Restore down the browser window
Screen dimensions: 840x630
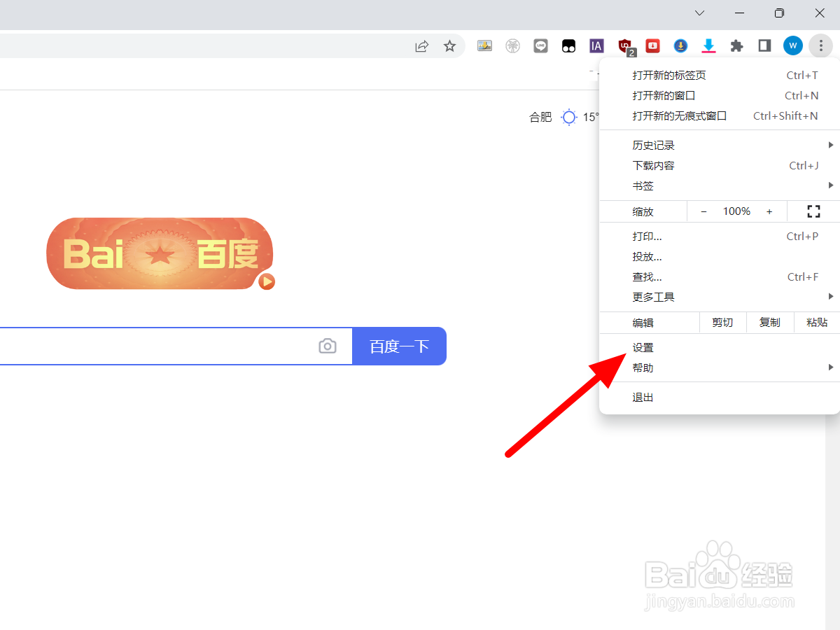pyautogui.click(x=779, y=13)
